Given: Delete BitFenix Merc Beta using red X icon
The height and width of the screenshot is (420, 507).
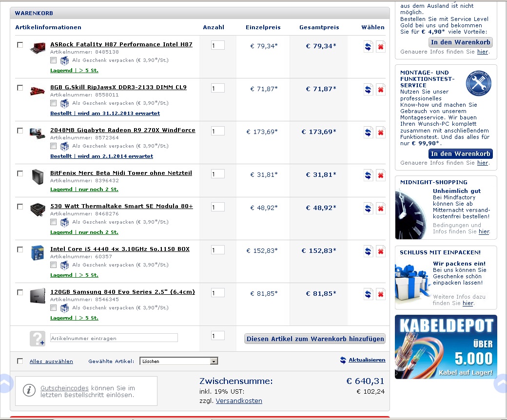Looking at the screenshot, I should (x=381, y=175).
